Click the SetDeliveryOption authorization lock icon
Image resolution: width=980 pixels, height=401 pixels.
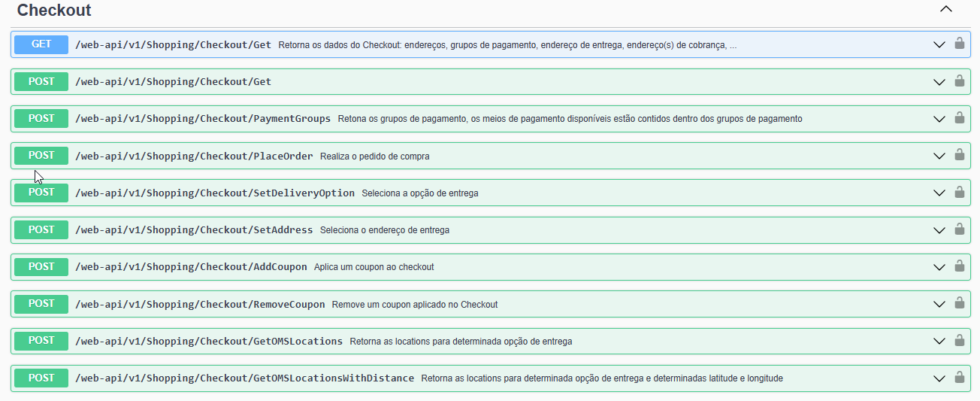click(x=960, y=191)
